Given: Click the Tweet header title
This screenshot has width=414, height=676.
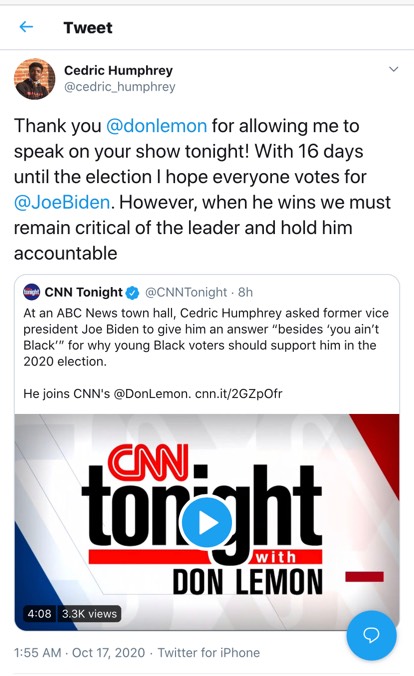Looking at the screenshot, I should point(88,28).
